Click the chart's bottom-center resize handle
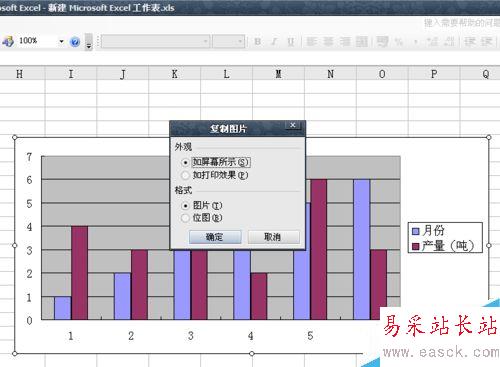 [x=252, y=353]
